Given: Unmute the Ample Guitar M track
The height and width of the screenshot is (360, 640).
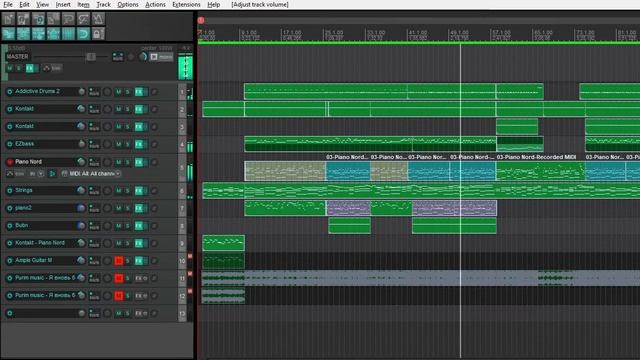Looking at the screenshot, I should (x=118, y=261).
